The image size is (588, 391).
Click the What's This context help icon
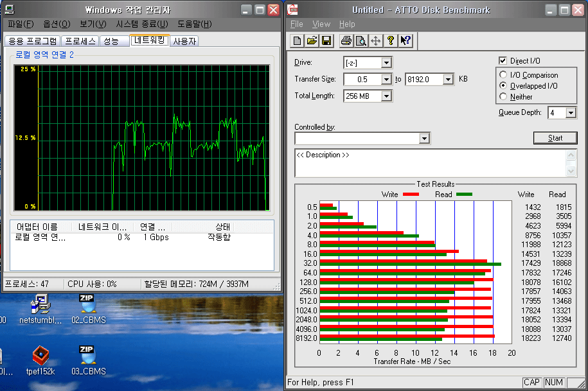click(x=405, y=40)
